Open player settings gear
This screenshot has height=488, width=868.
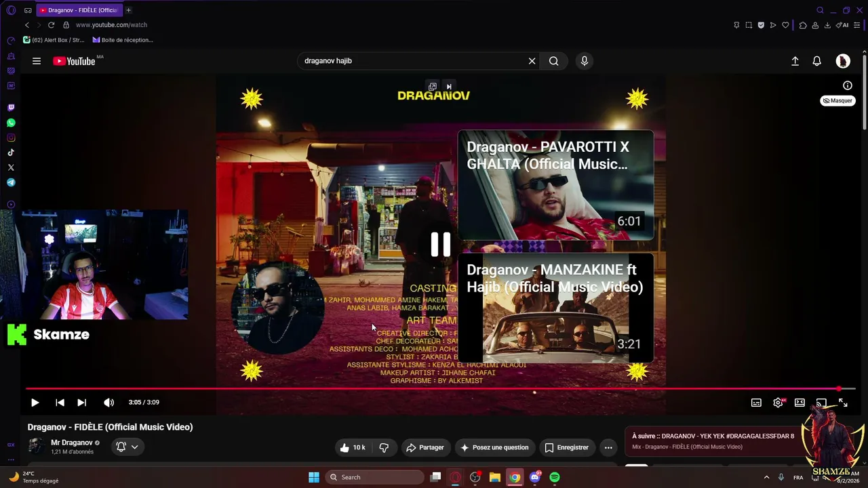[x=778, y=403]
